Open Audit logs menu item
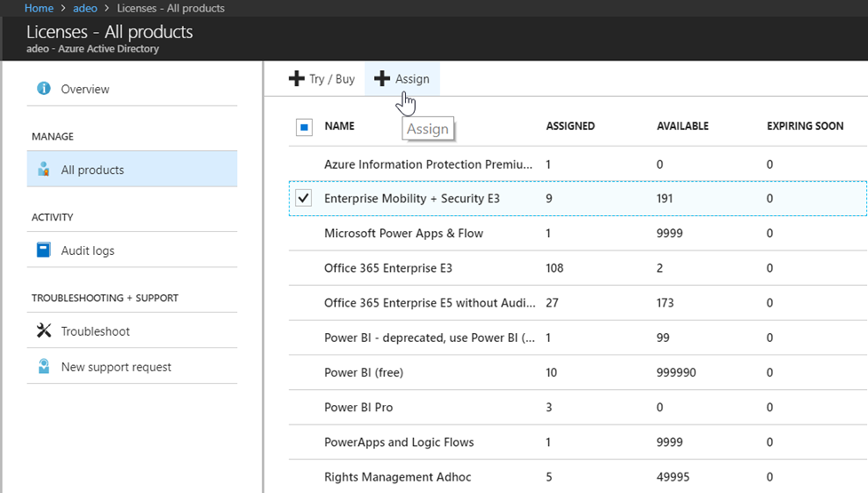This screenshot has height=493, width=868. [x=131, y=250]
